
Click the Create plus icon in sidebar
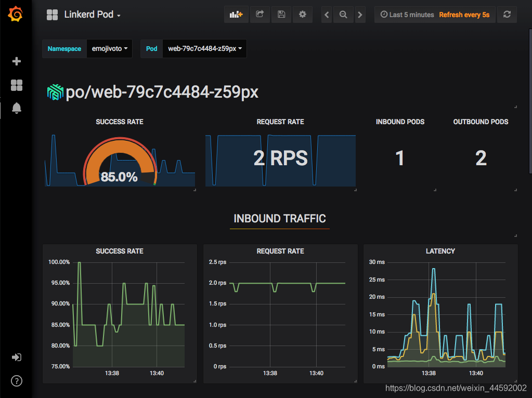click(16, 61)
